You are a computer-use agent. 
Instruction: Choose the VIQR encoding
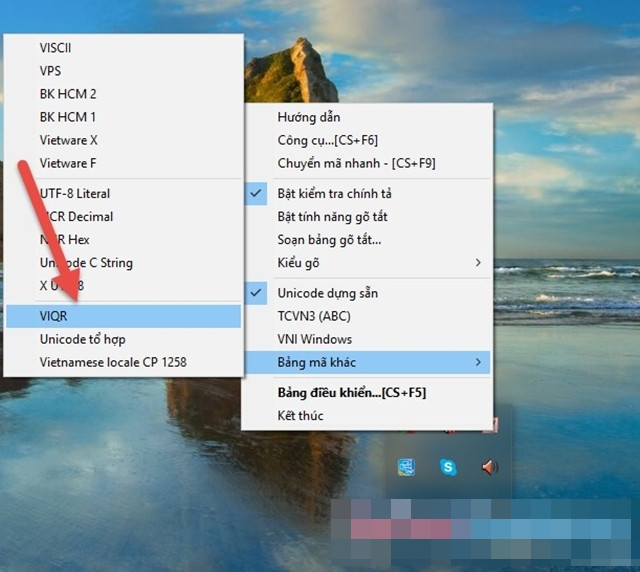(x=53, y=316)
